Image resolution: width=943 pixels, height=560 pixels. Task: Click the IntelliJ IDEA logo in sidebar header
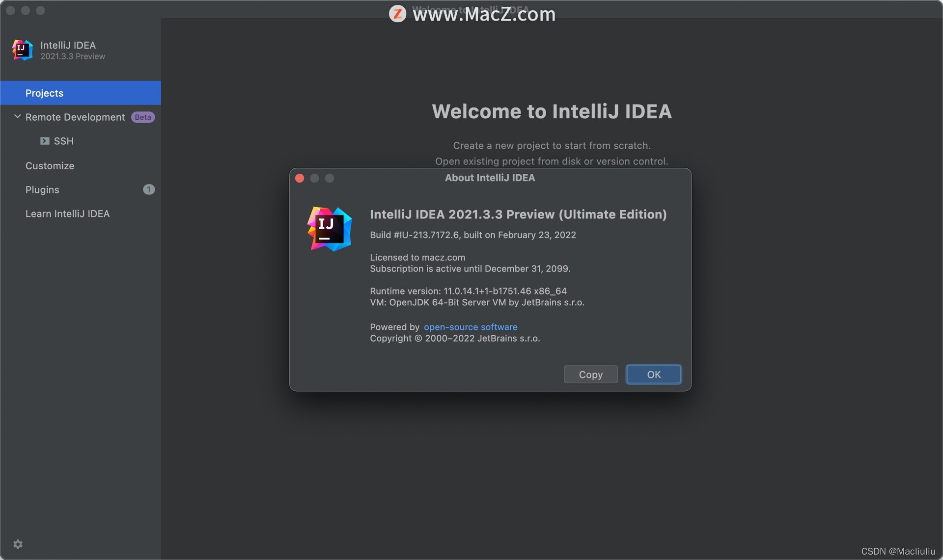click(x=23, y=50)
